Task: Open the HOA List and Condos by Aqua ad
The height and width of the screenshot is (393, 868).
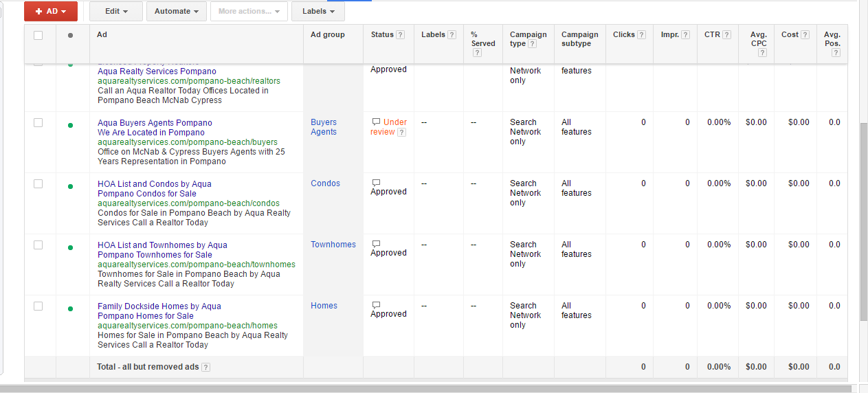Action: [x=155, y=184]
